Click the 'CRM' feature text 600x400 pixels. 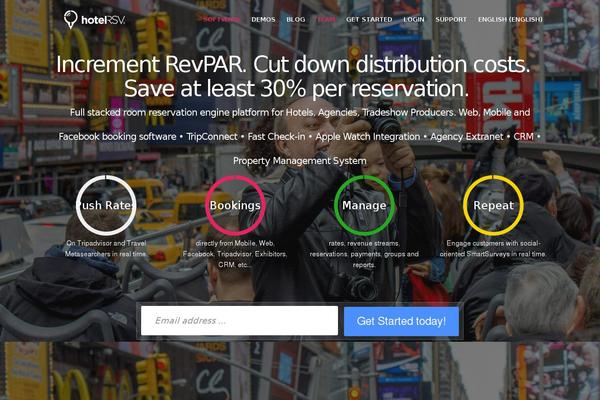tap(523, 137)
